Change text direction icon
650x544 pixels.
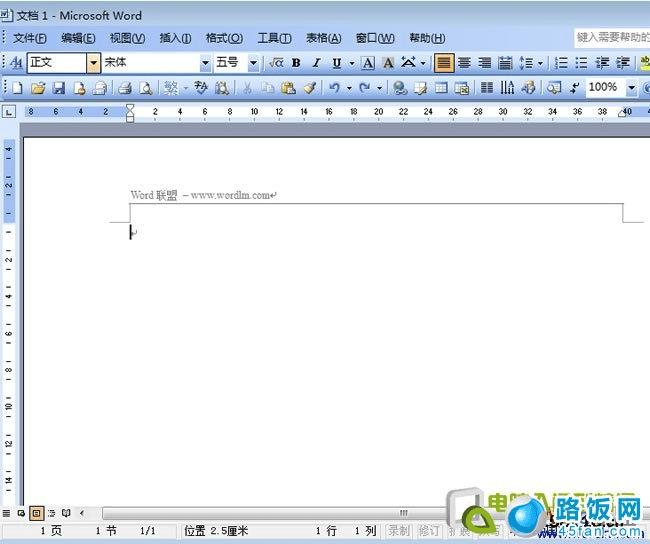507,88
